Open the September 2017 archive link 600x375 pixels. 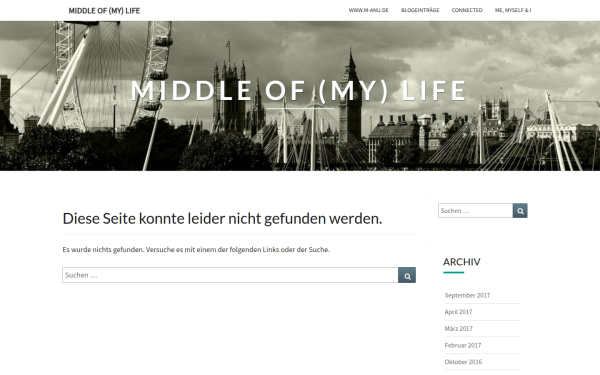click(467, 295)
